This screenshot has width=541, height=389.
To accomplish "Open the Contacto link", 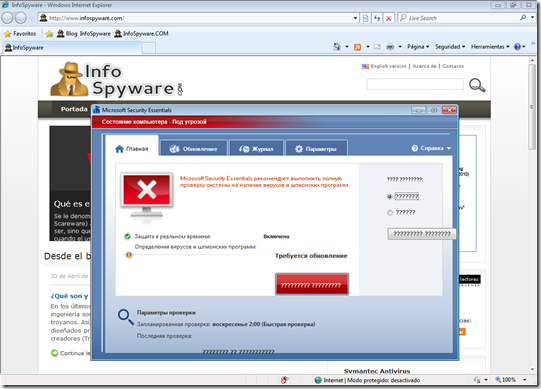I will tap(453, 66).
